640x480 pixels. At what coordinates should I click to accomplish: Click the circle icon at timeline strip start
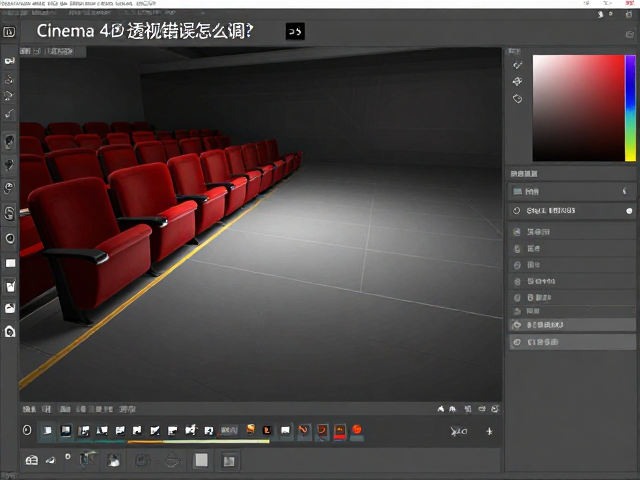[x=27, y=430]
